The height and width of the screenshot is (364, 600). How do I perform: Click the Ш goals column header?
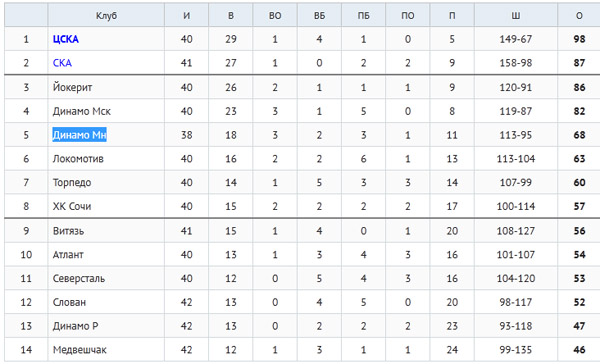[516, 16]
